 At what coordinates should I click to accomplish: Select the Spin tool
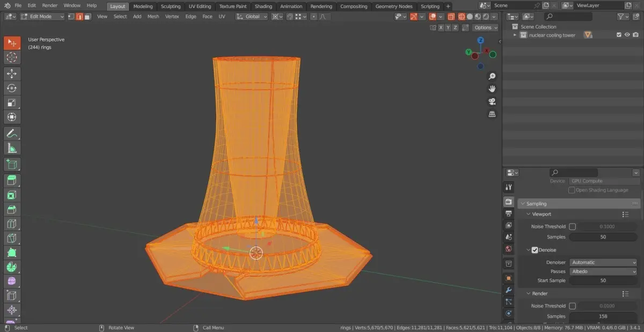tap(12, 267)
